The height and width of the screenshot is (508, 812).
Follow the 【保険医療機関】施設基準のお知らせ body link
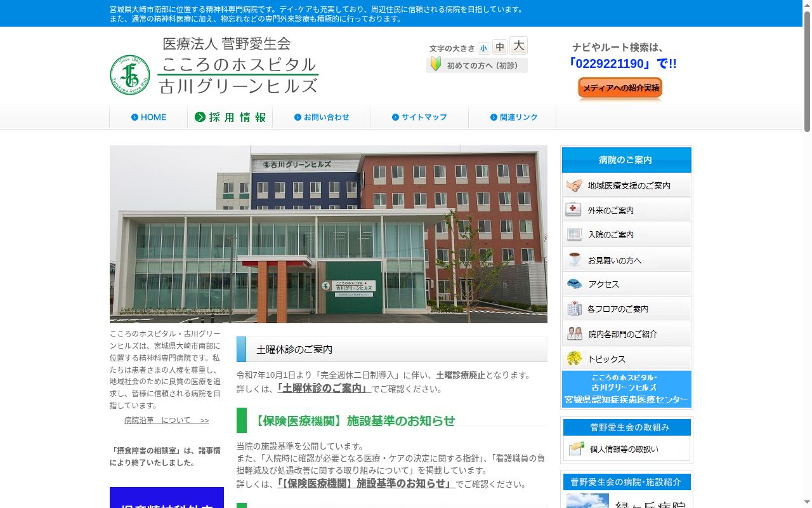click(x=365, y=483)
